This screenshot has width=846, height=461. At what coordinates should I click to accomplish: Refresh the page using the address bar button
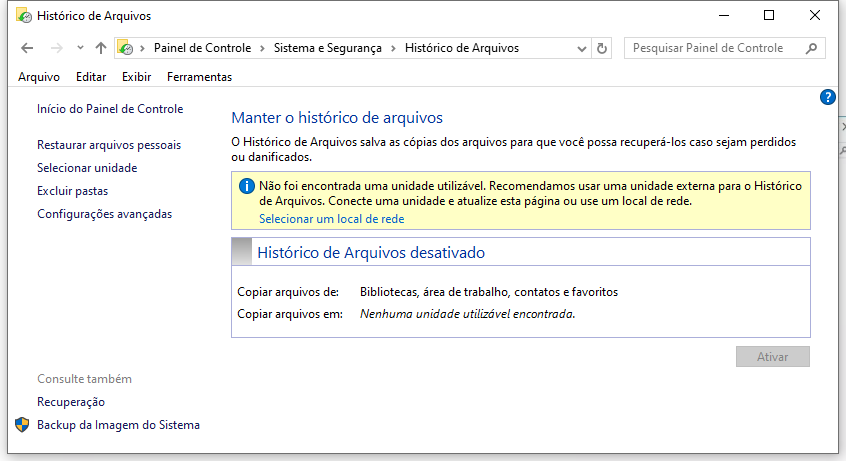[602, 48]
